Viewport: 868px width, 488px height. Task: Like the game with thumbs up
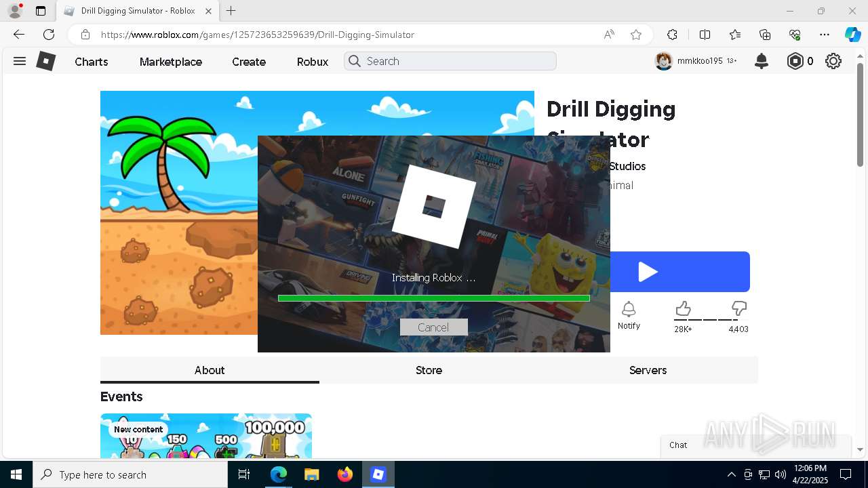click(683, 309)
